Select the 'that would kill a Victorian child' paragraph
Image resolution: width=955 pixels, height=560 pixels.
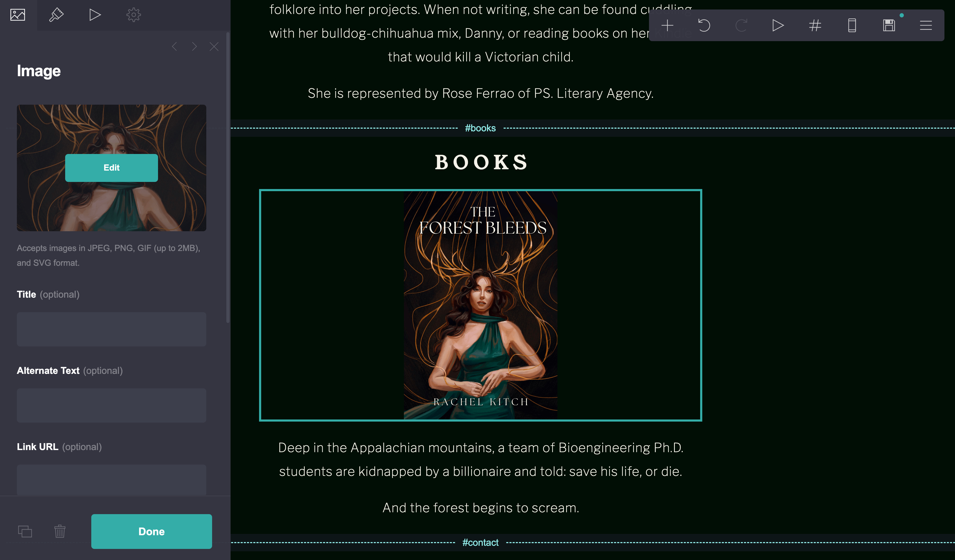pyautogui.click(x=480, y=33)
